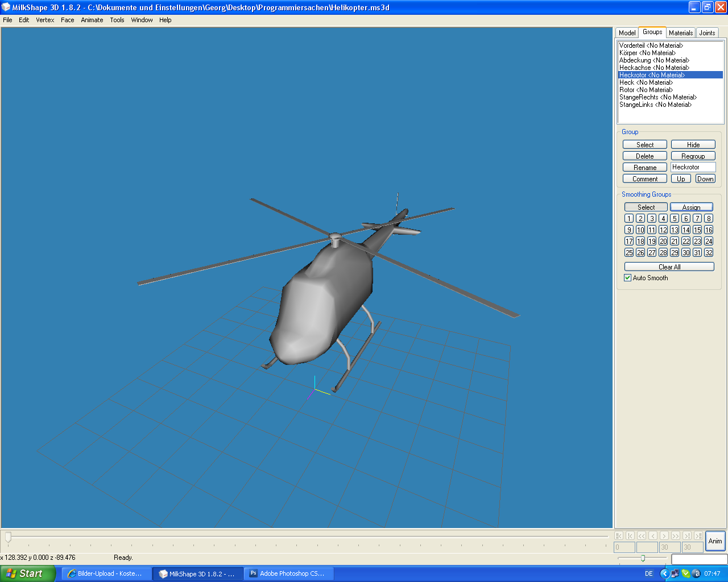Click the slider handle below frame fields
The height and width of the screenshot is (582, 728).
coord(643,558)
